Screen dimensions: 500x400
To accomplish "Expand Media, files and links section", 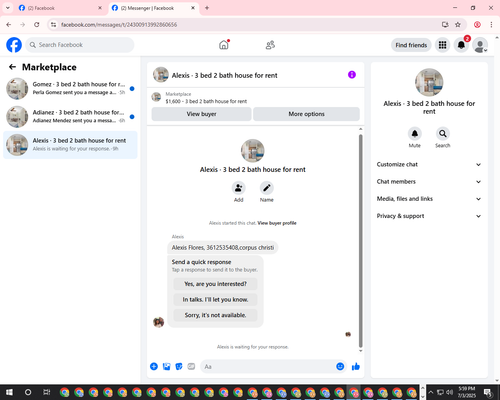I will [429, 199].
